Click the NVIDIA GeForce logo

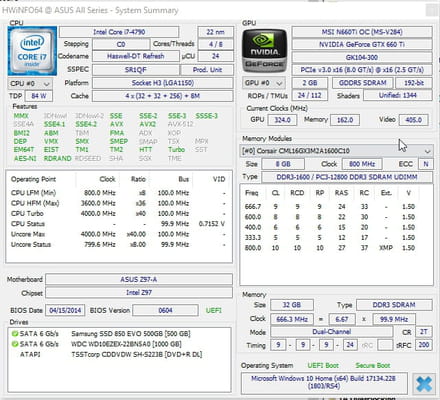point(264,51)
